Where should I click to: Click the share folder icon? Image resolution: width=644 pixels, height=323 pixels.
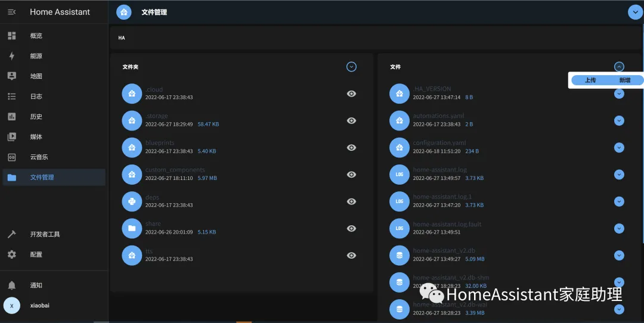pyautogui.click(x=132, y=228)
